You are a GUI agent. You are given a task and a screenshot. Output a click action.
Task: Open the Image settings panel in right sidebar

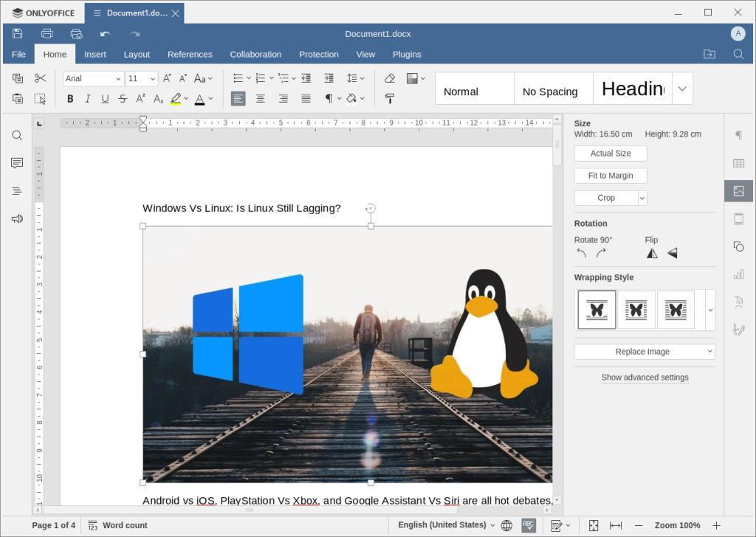point(738,191)
